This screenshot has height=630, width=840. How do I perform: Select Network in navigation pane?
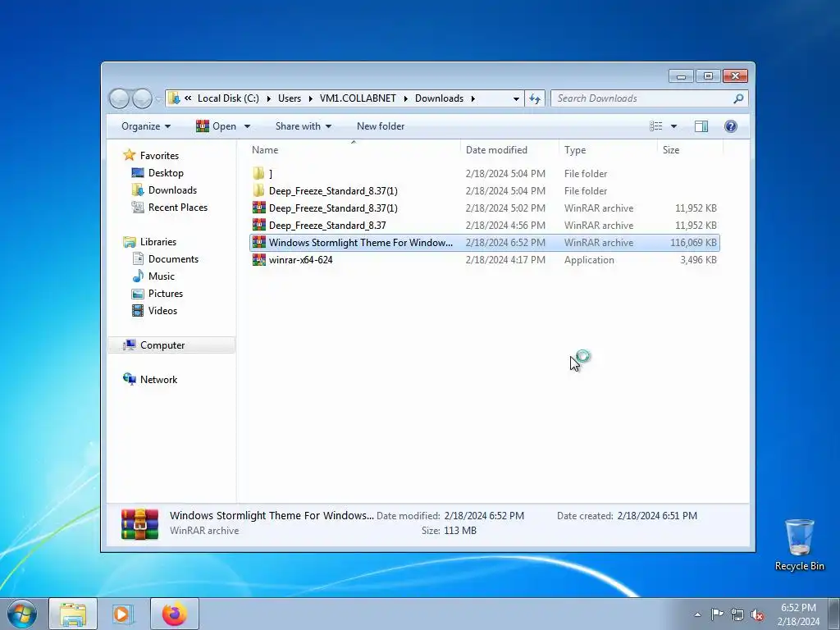click(x=158, y=380)
